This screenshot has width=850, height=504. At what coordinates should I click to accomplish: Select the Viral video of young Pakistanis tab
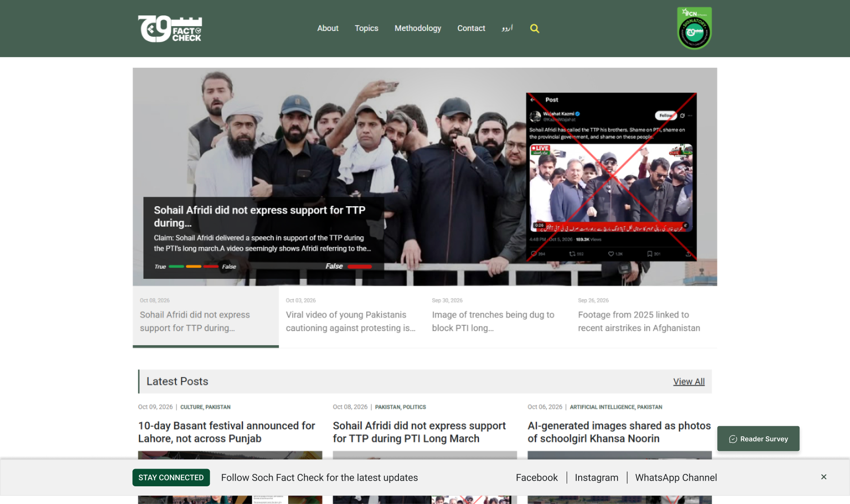(x=352, y=316)
